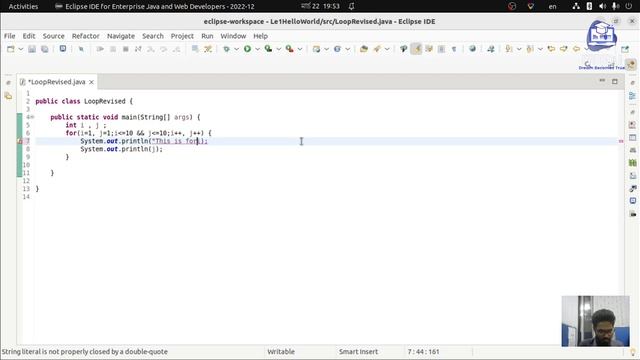Click the Previous Annotation toolbar icon

[530, 49]
